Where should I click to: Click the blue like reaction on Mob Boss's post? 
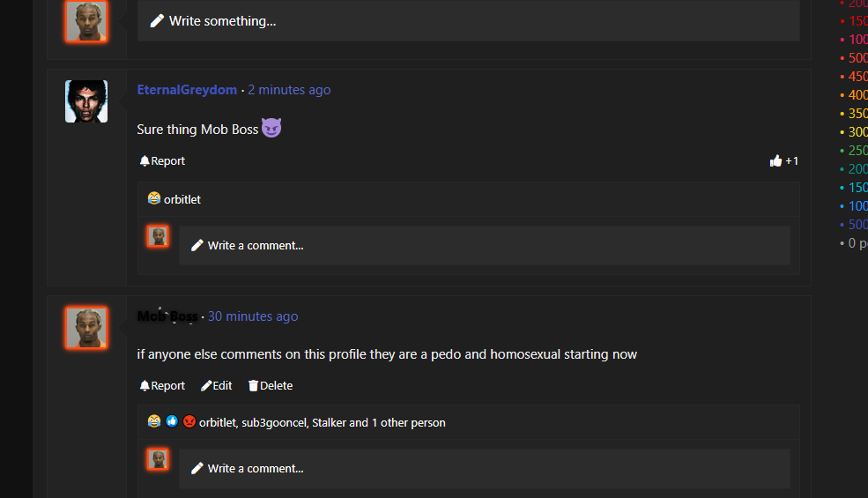tap(172, 421)
